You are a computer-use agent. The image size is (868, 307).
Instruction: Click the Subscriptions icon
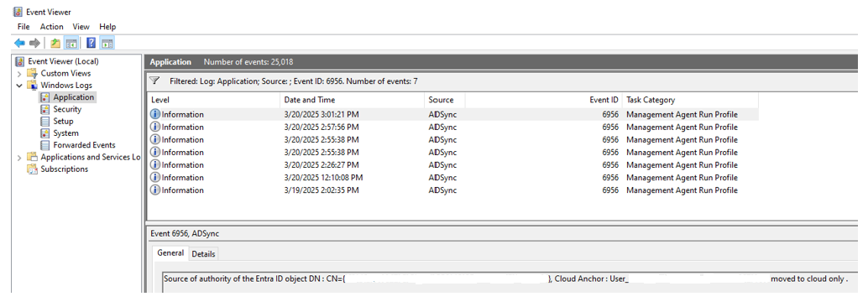(33, 169)
